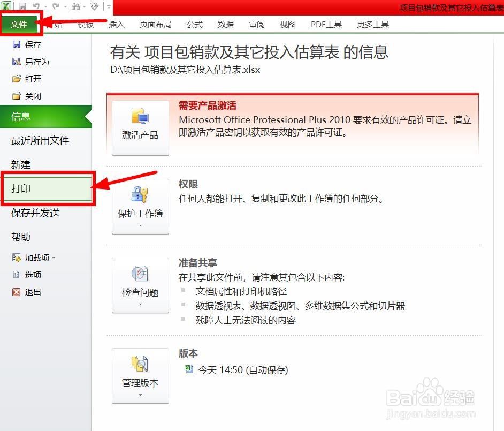Switch to the 插入 ribbon tab

(x=117, y=24)
